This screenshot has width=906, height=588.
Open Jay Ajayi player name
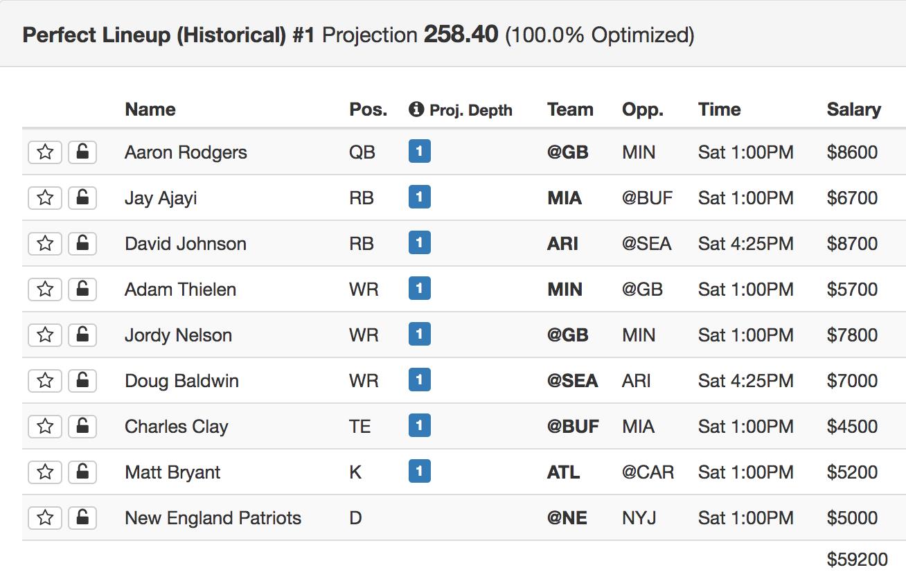pos(161,198)
